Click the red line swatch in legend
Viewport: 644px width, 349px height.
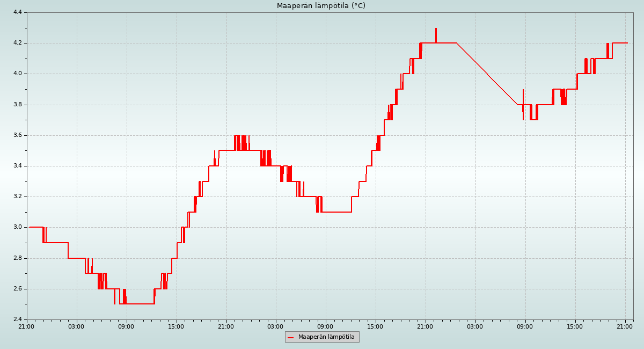point(291,338)
